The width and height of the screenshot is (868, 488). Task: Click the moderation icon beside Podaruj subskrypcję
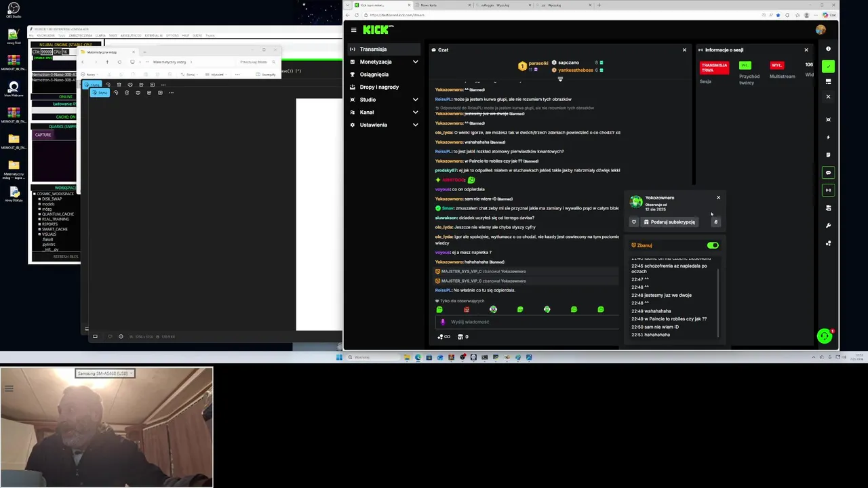pos(715,222)
